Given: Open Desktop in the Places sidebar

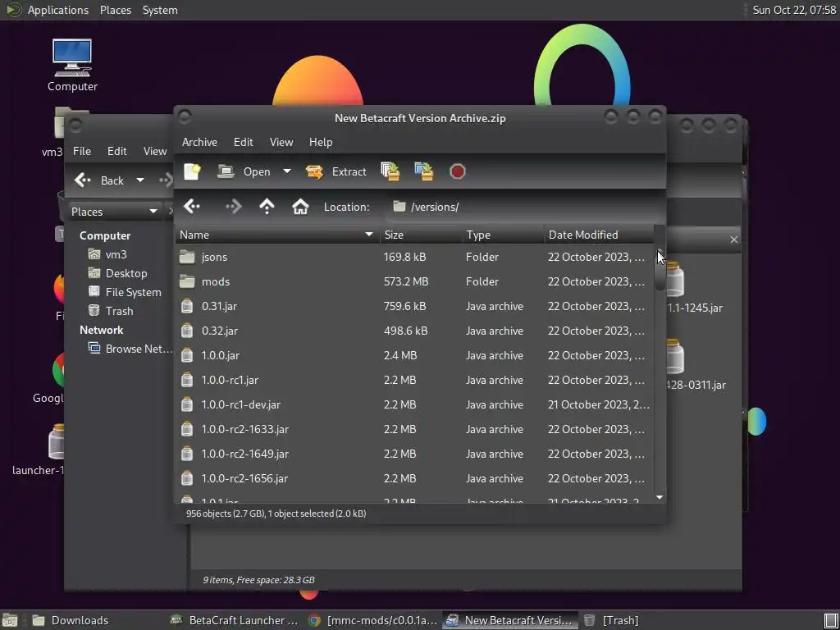Looking at the screenshot, I should pyautogui.click(x=117, y=273).
